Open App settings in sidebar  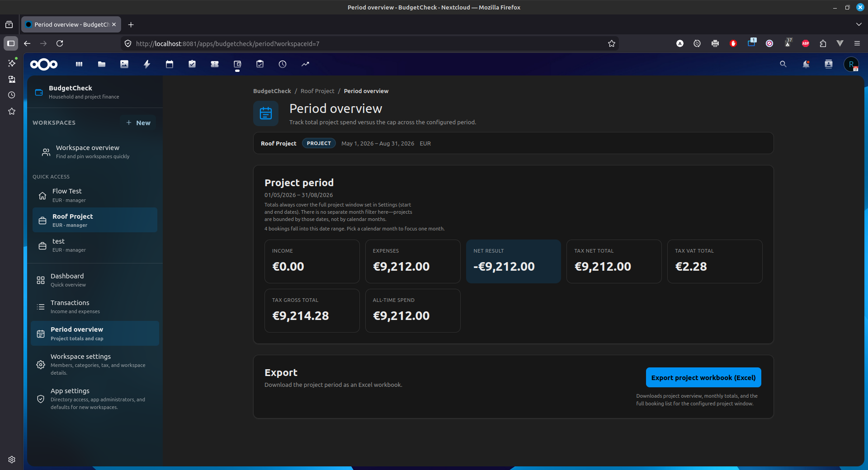point(95,399)
